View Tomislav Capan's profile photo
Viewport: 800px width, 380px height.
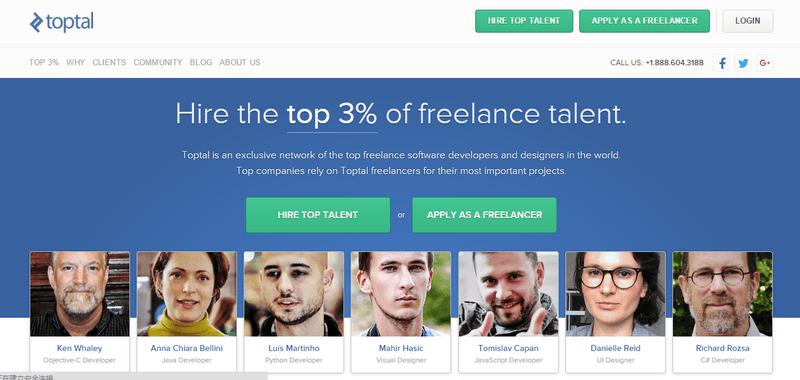pyautogui.click(x=508, y=294)
